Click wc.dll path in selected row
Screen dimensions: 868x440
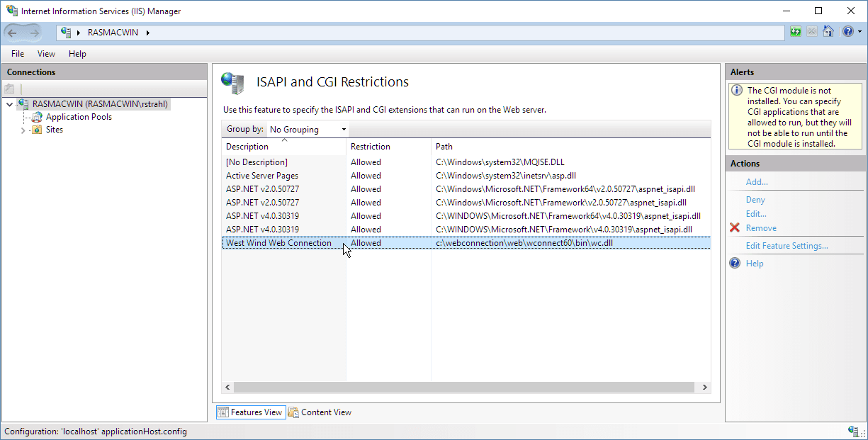(x=524, y=243)
